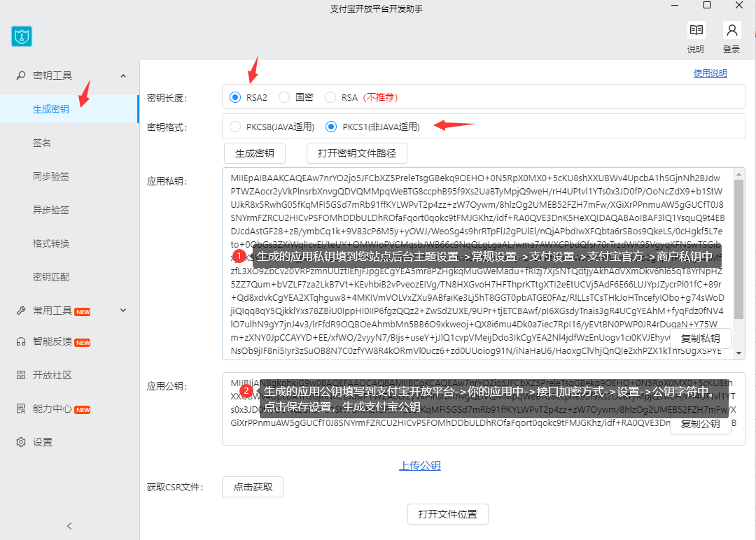
Task: Click the 上传公钥 link
Action: tap(420, 466)
